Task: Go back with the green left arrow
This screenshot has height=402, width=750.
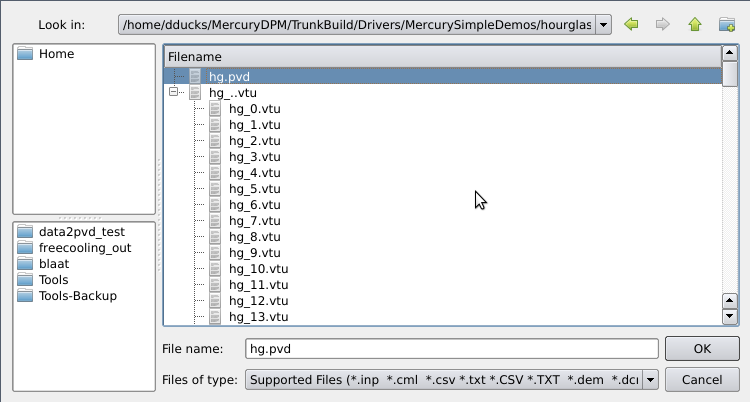Action: [631, 24]
